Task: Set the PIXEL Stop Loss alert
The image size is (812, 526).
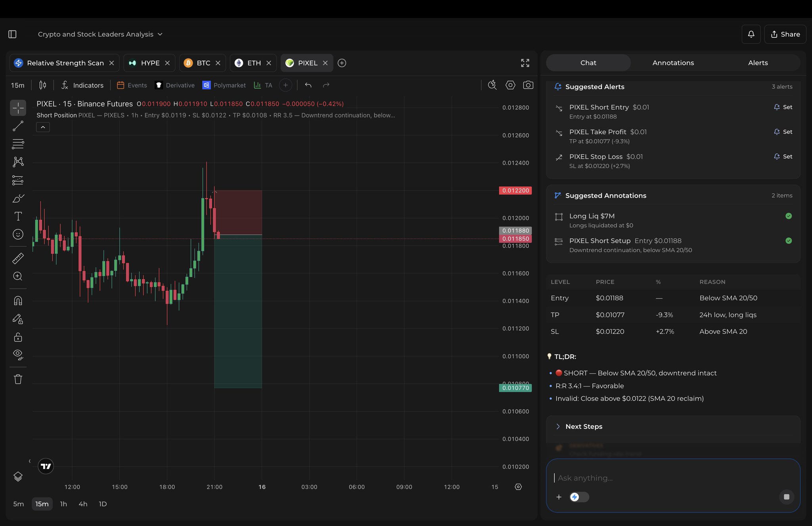Action: [x=783, y=157]
